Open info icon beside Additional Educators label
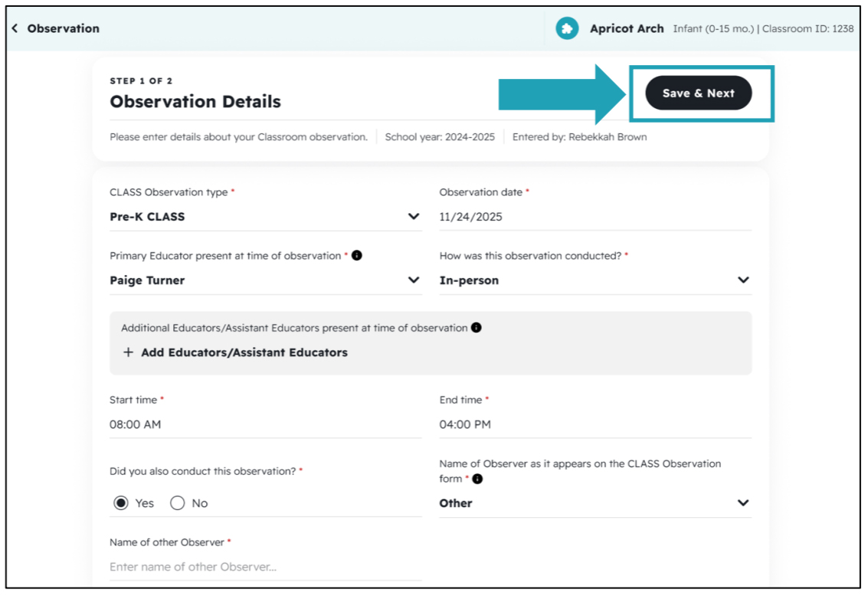Viewport: 868px width, 596px height. coord(476,328)
